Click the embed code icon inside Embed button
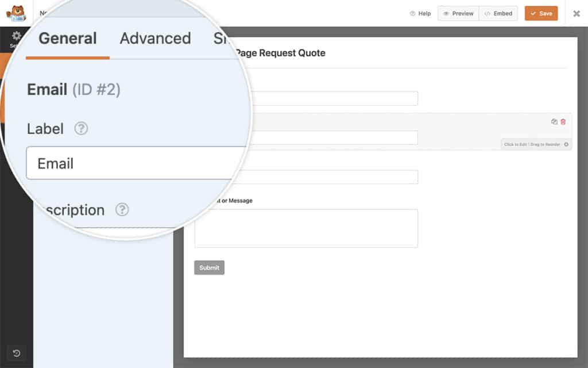 [488, 13]
